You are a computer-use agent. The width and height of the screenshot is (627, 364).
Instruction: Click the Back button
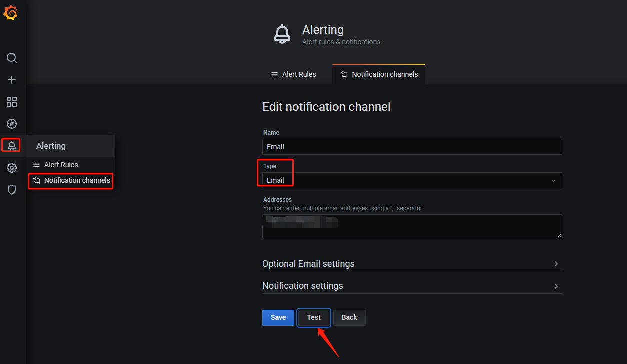click(x=349, y=318)
